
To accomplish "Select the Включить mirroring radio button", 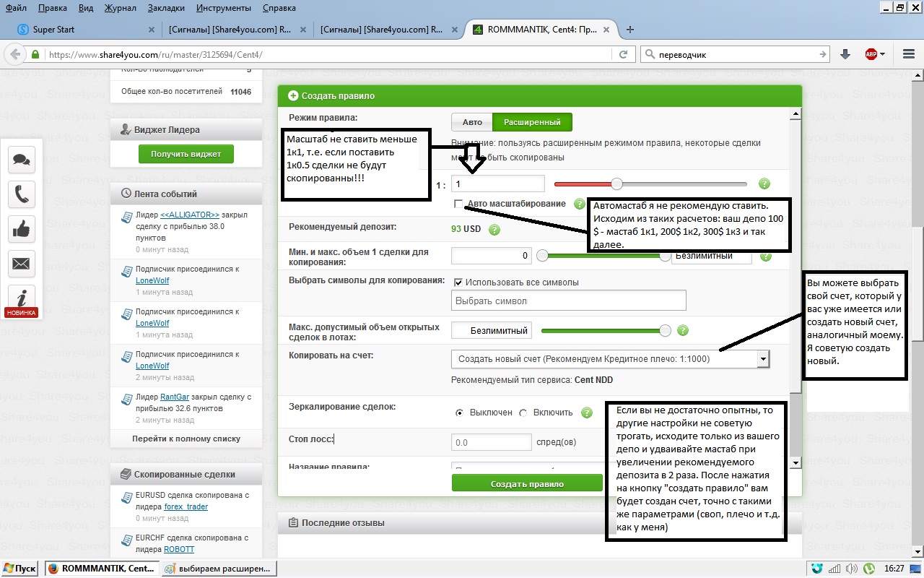I will tap(523, 413).
